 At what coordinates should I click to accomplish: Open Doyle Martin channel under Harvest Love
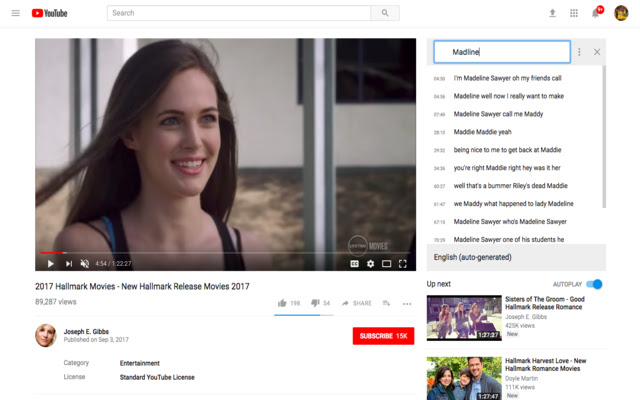[x=521, y=378]
